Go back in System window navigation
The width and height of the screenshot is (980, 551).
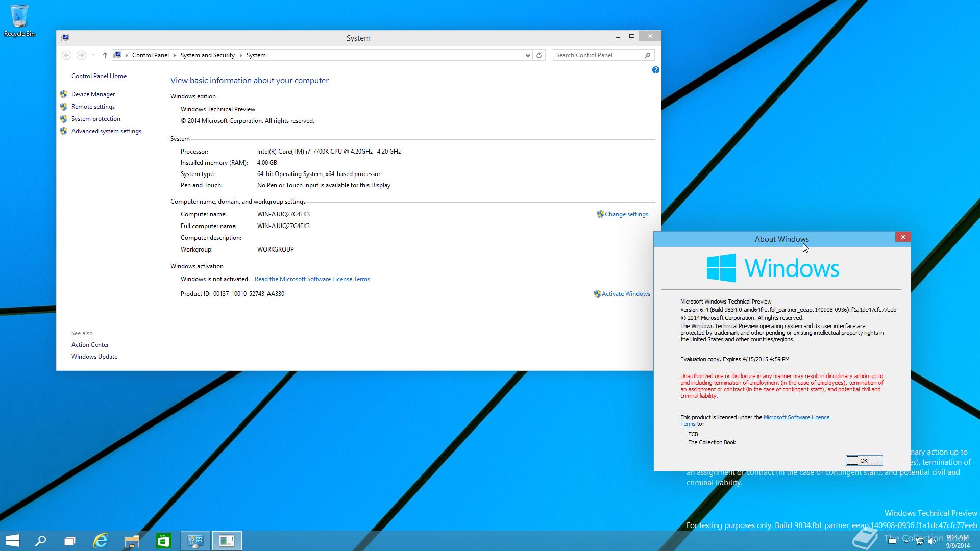[66, 55]
